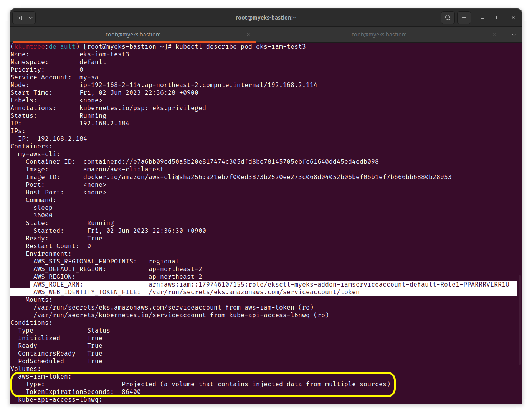Minimize the terminal window
This screenshot has height=415, width=532.
pyautogui.click(x=482, y=18)
